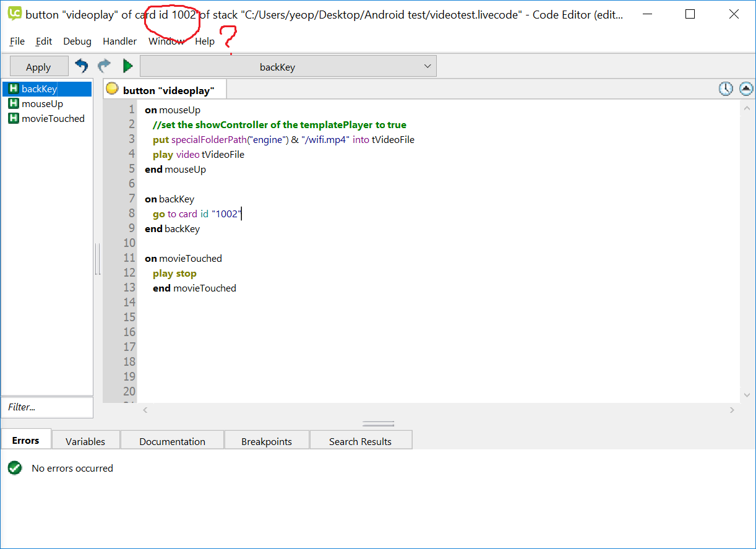
Task: Click the specialFolderPath code line
Action: tap(283, 140)
